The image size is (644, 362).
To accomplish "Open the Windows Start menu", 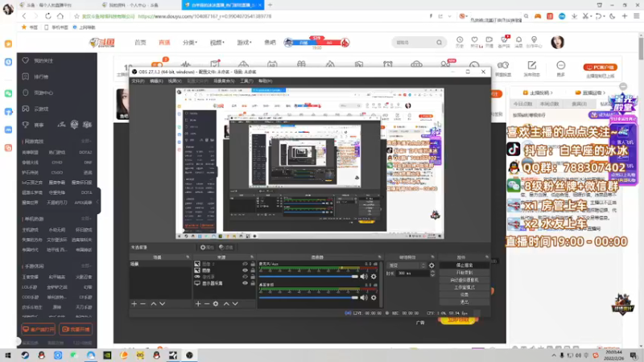I will tap(8, 355).
